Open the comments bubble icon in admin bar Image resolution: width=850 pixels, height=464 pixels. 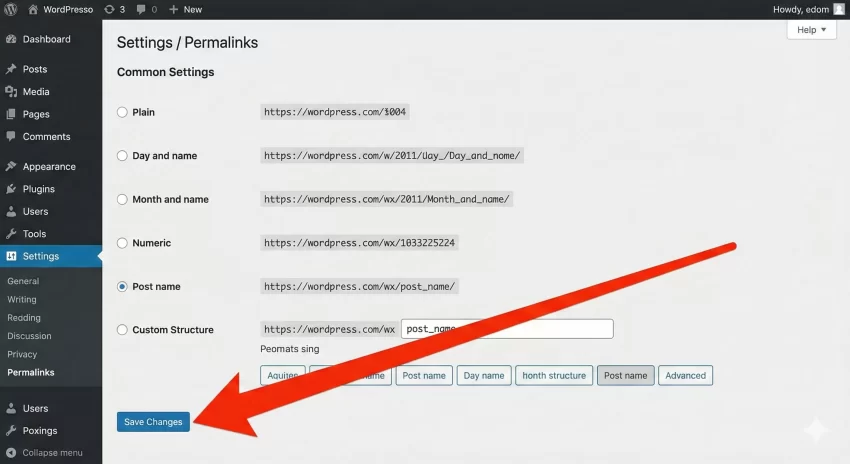pos(141,9)
